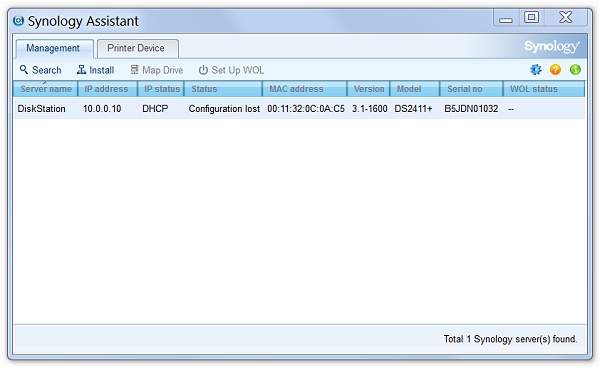The width and height of the screenshot is (600, 368).
Task: Open settings via the blue gear icon
Action: click(536, 70)
